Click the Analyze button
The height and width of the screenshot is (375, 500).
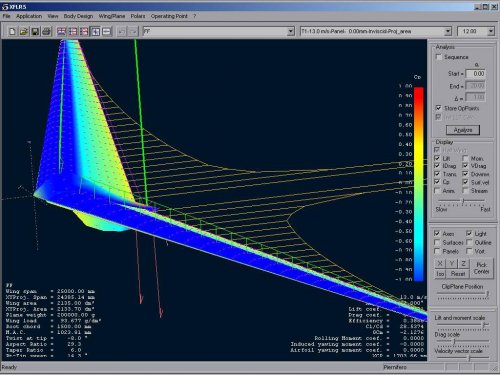(x=463, y=130)
